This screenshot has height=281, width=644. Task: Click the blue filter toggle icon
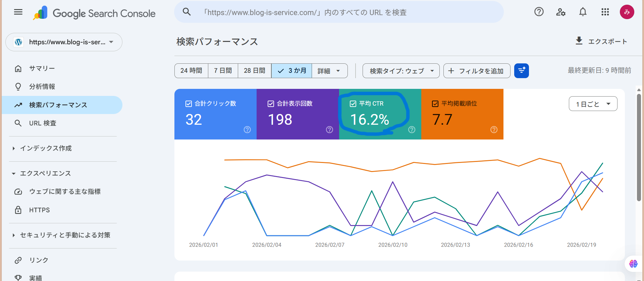point(521,71)
